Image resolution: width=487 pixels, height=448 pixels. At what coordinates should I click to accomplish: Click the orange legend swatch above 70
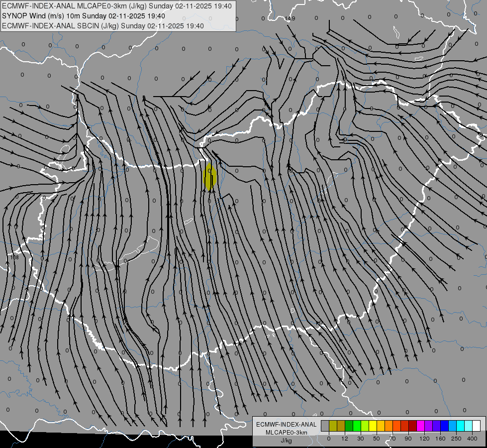pyautogui.click(x=389, y=426)
